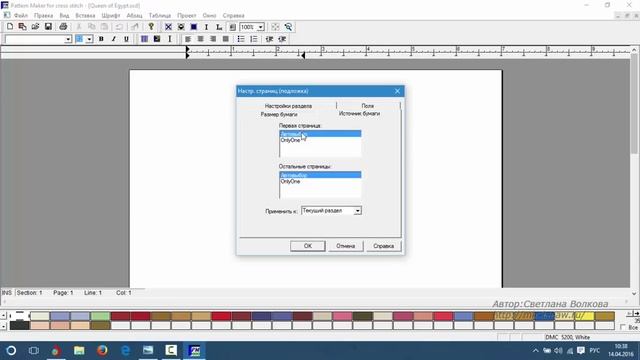Click the Open file folder icon
Image resolution: width=640 pixels, height=360 pixels.
pos(35,27)
